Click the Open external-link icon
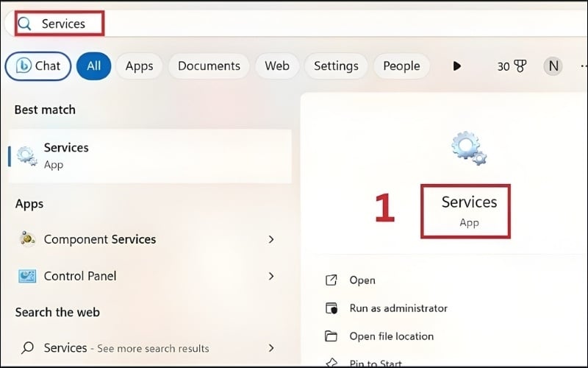This screenshot has width=588, height=368. click(331, 280)
